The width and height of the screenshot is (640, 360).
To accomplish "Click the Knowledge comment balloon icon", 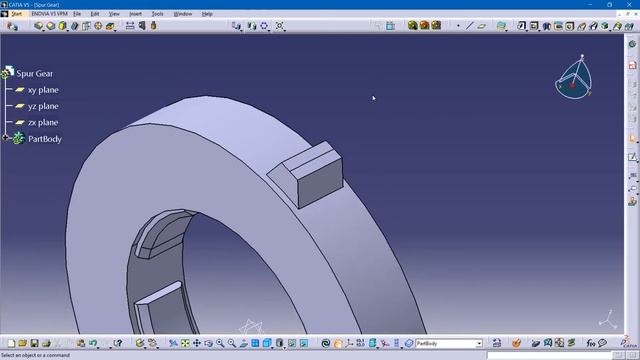I will click(602, 343).
